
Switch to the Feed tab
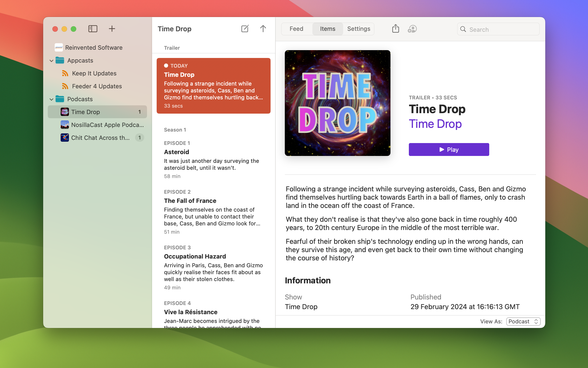[x=297, y=29]
